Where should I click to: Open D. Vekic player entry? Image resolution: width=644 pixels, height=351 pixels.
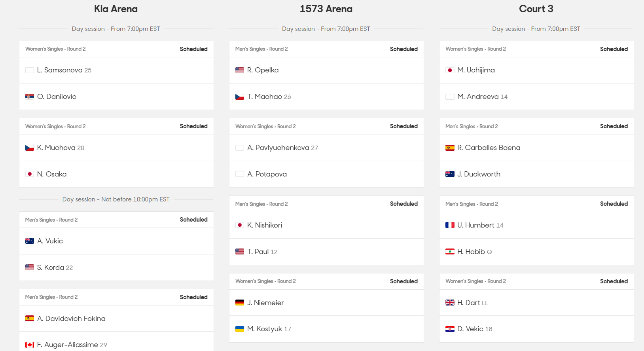(470, 329)
